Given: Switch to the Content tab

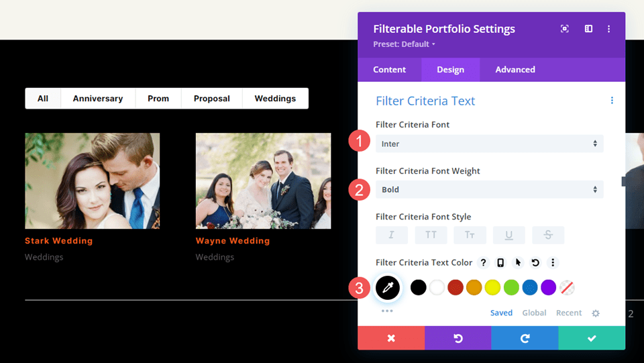Looking at the screenshot, I should coord(389,70).
